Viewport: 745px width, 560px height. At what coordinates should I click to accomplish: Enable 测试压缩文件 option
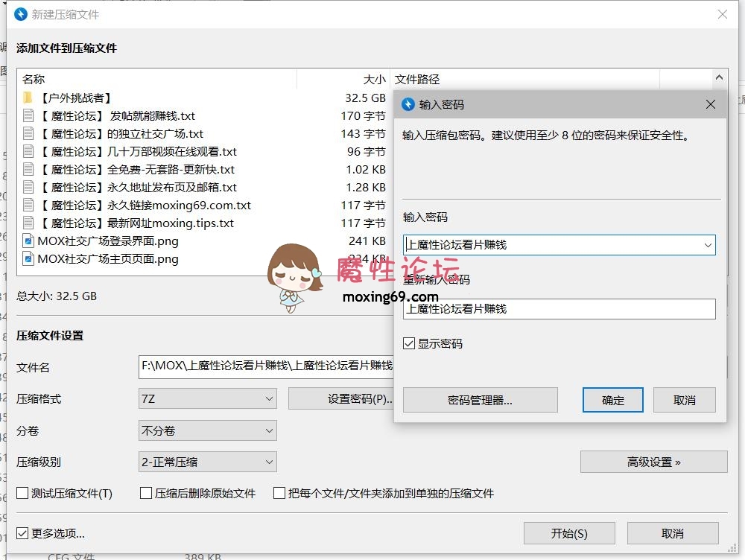pos(22,493)
